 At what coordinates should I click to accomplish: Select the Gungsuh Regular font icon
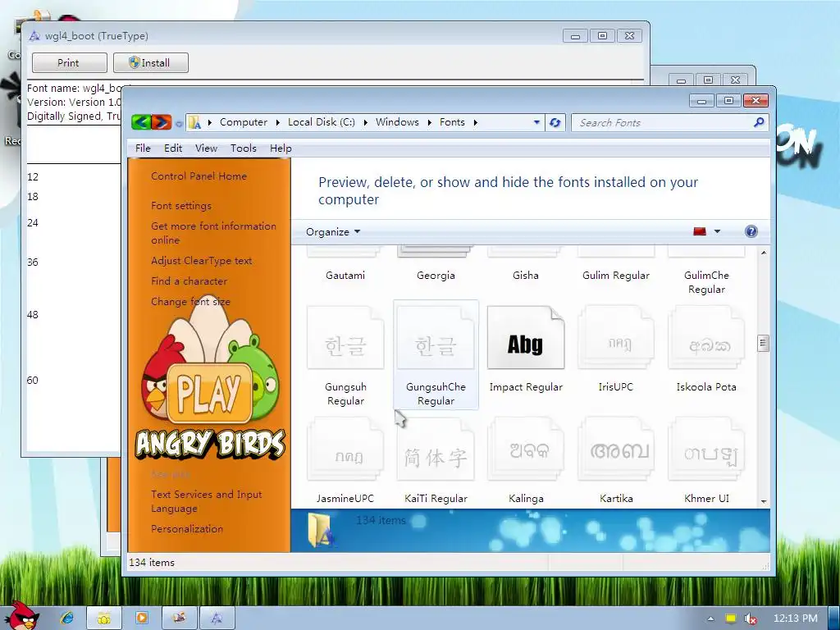coord(345,339)
